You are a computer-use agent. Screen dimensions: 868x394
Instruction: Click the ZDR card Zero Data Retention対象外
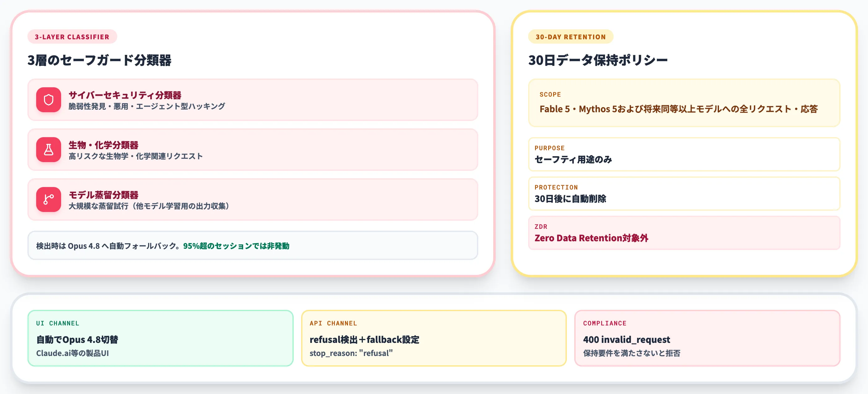(x=684, y=233)
